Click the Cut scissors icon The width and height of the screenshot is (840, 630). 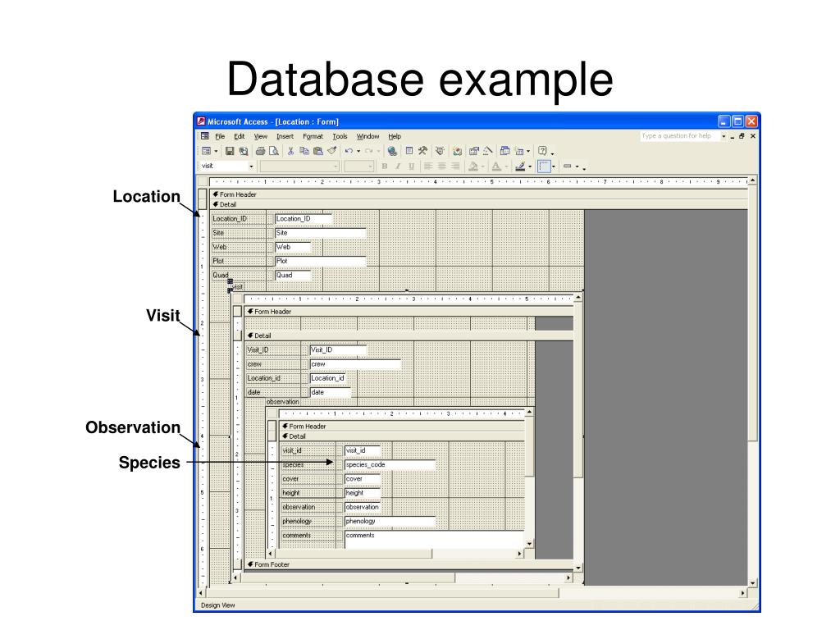click(291, 152)
